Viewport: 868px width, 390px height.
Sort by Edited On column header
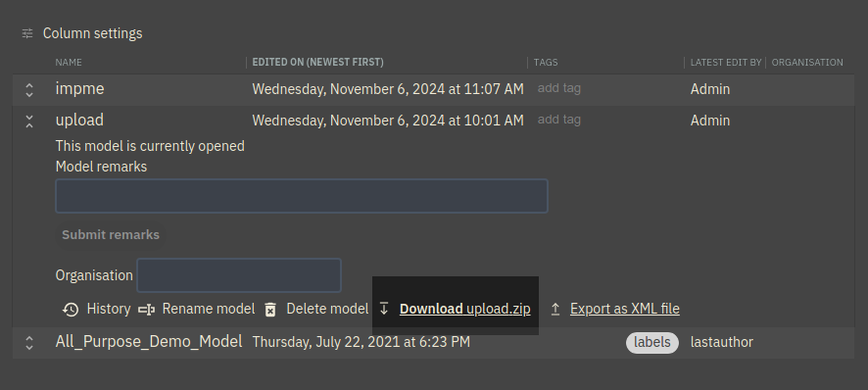pos(317,62)
